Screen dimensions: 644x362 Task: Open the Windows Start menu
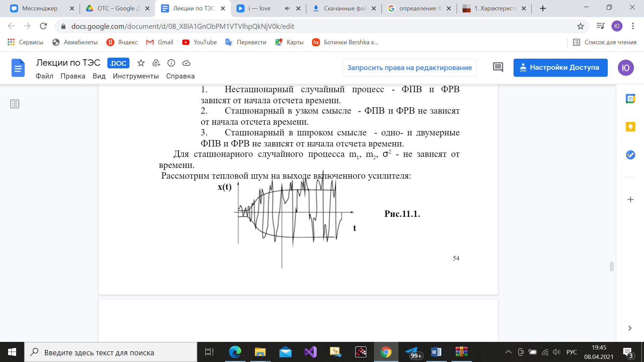point(12,352)
